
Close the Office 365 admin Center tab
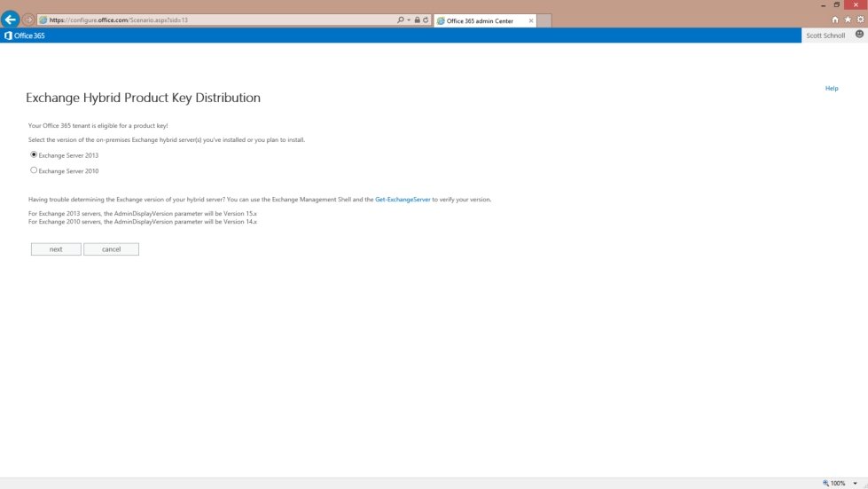(x=531, y=21)
